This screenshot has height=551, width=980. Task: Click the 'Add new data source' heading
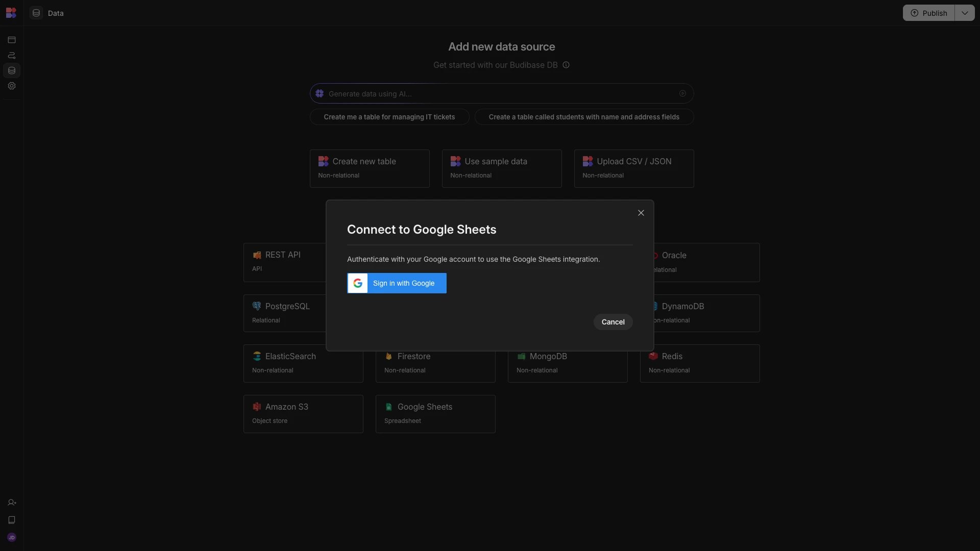tap(502, 46)
